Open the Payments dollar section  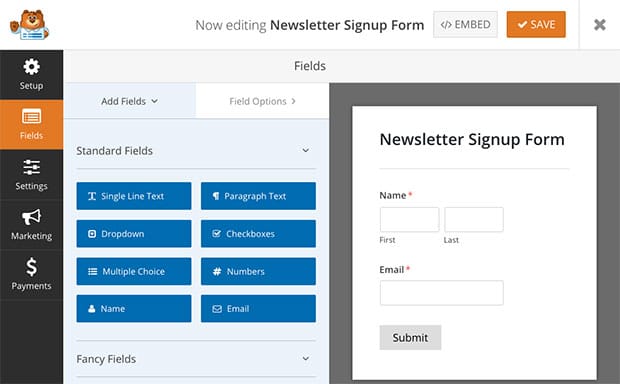coord(31,274)
